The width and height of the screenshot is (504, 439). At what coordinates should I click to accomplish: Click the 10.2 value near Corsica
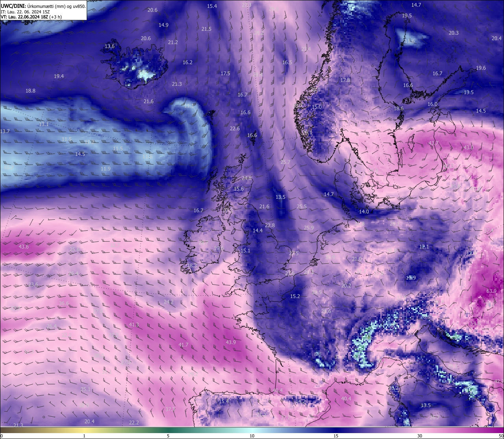(394, 388)
